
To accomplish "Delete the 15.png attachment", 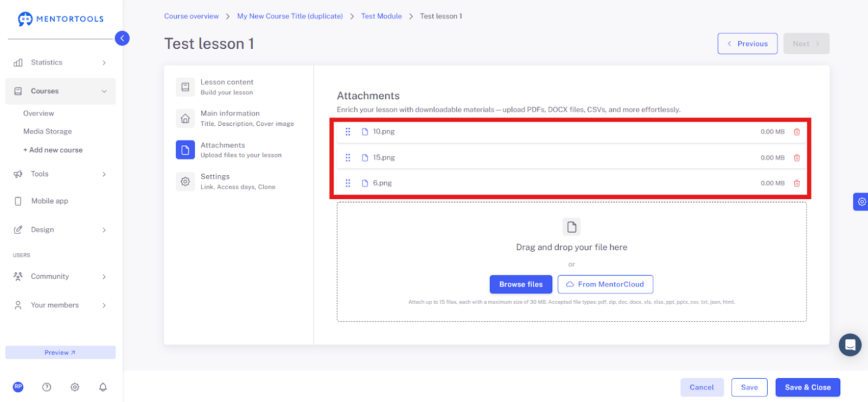I will (797, 158).
